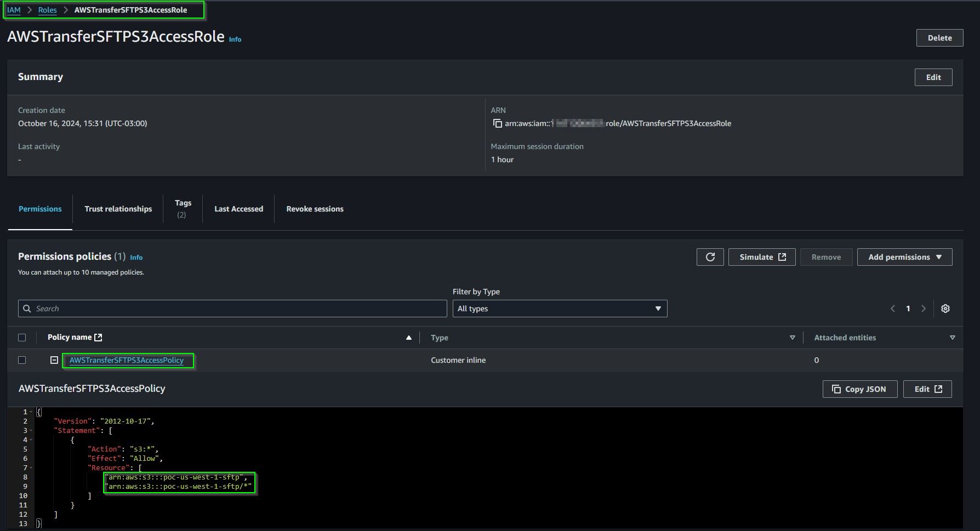Select all policies header checkbox
The height and width of the screenshot is (531, 980).
22,338
